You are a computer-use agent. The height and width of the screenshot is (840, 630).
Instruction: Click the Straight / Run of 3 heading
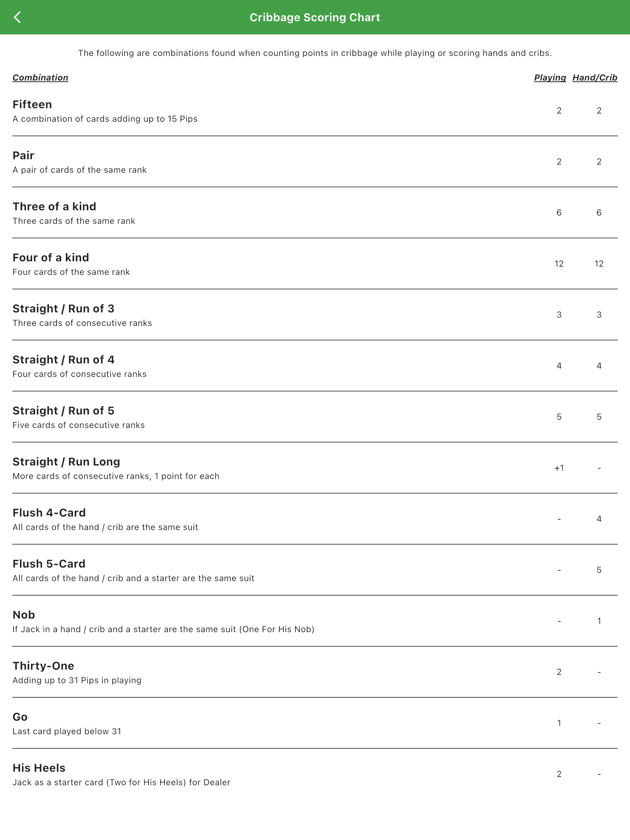coord(63,309)
